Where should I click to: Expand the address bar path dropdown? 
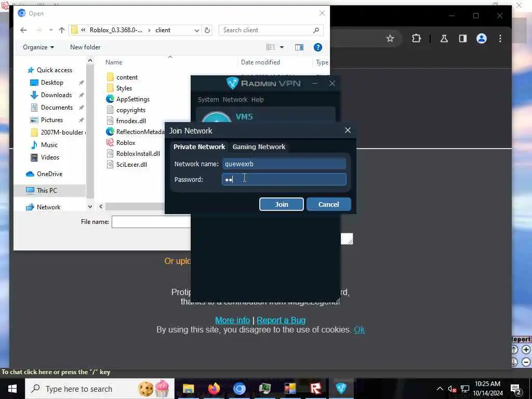(x=196, y=30)
